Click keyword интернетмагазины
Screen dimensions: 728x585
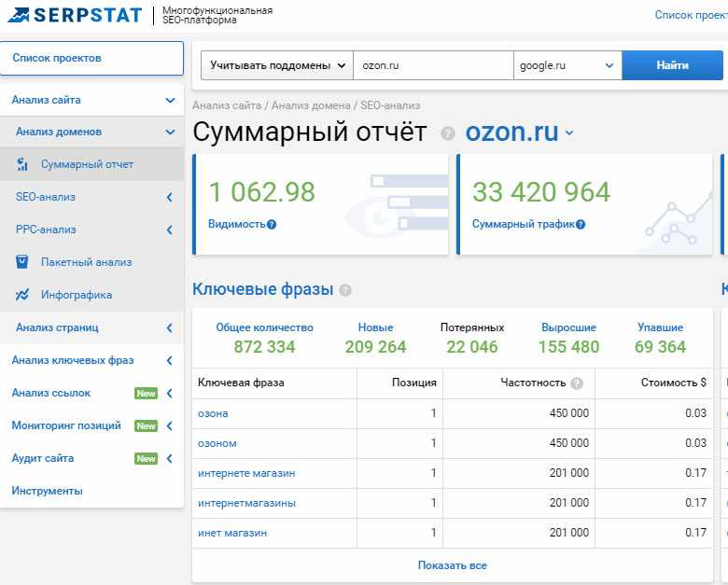pos(247,503)
